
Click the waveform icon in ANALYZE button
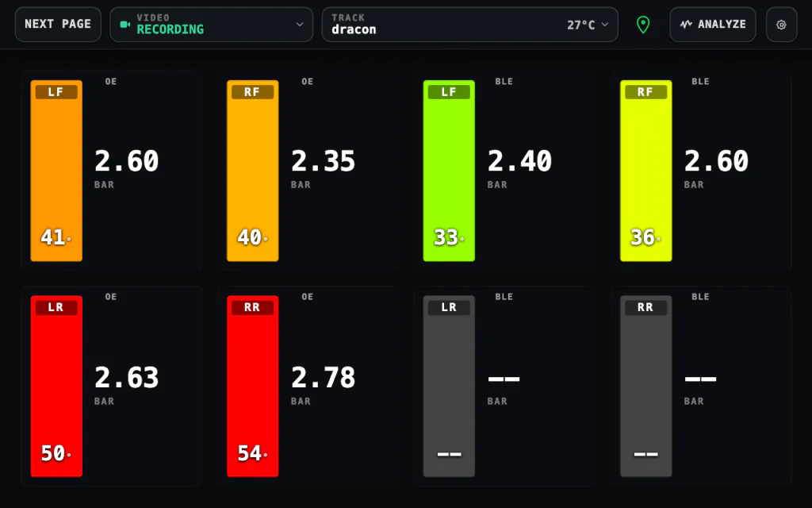[686, 25]
